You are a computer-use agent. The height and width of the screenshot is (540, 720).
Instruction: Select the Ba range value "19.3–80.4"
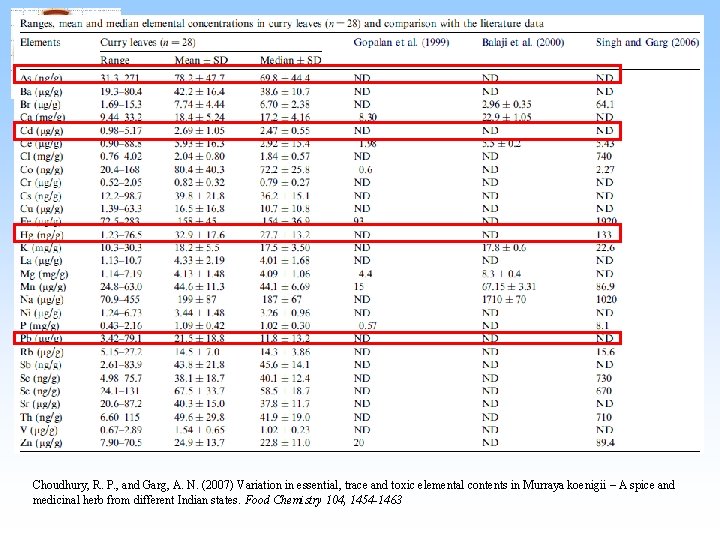[121, 92]
